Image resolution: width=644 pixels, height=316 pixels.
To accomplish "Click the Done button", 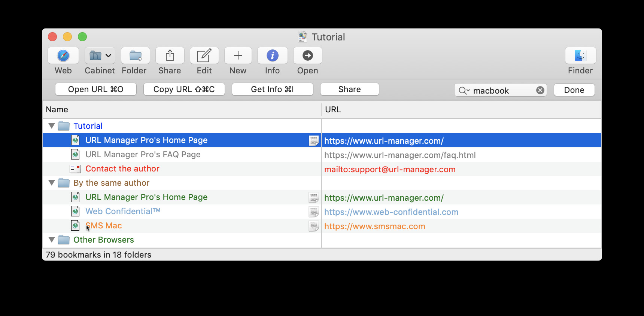I will (x=574, y=90).
